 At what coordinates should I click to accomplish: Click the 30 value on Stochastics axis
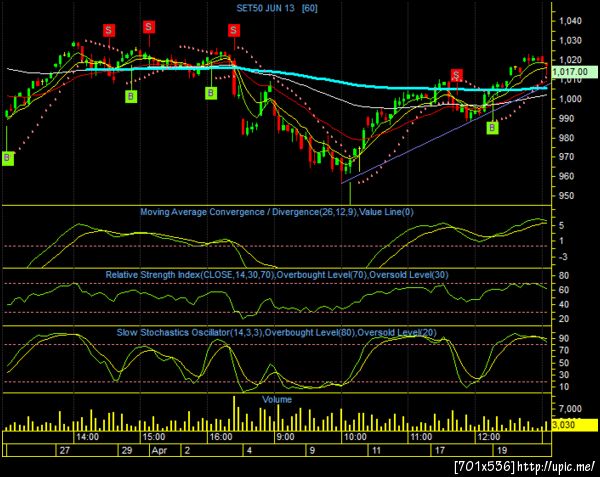click(x=564, y=374)
